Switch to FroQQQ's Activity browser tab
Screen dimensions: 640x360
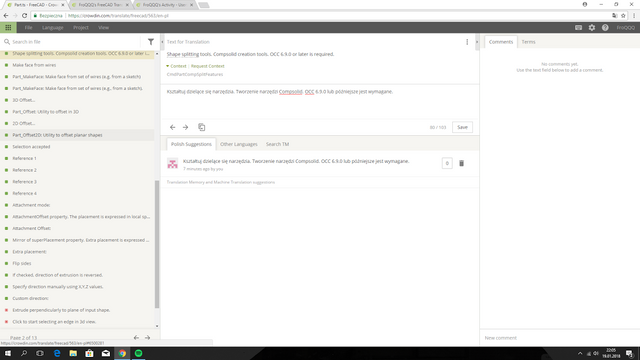coord(164,5)
